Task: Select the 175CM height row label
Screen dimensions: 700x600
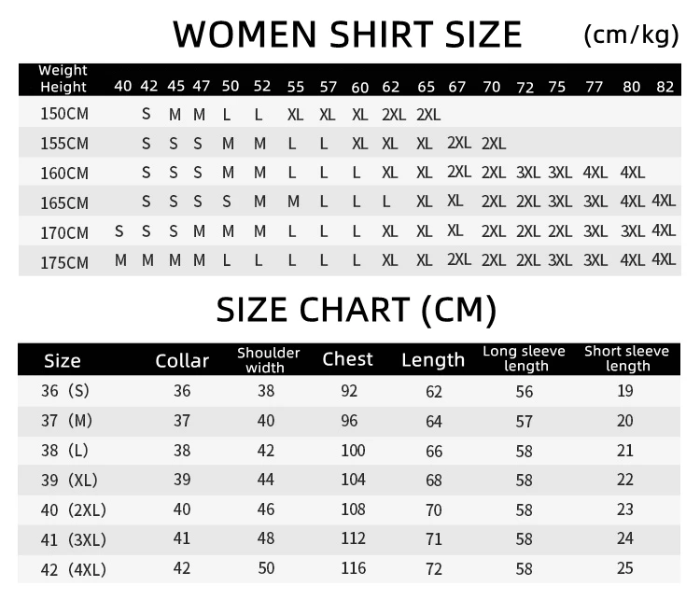Action: point(64,262)
